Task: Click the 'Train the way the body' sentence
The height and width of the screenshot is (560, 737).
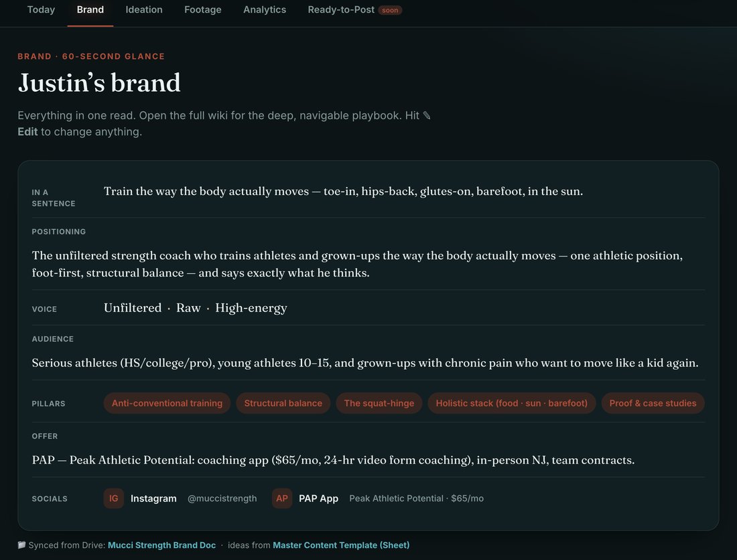Action: (x=343, y=191)
